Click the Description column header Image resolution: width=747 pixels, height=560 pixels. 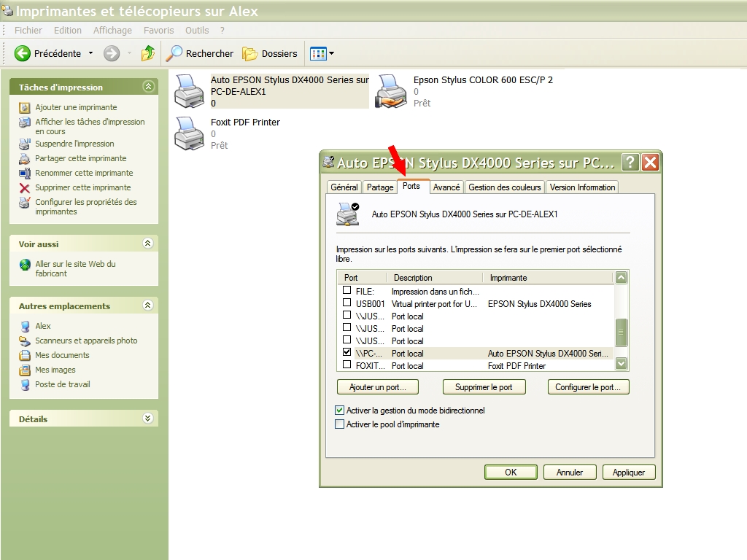point(436,278)
